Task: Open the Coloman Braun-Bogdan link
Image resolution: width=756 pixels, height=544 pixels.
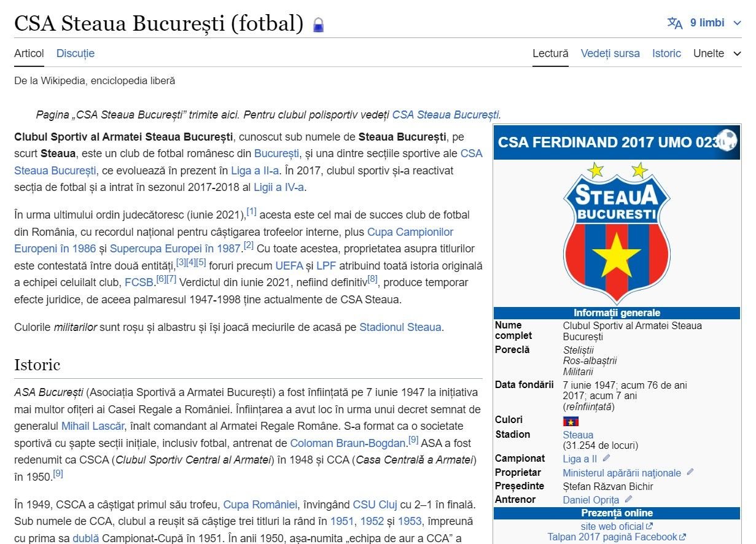Action: click(x=348, y=443)
